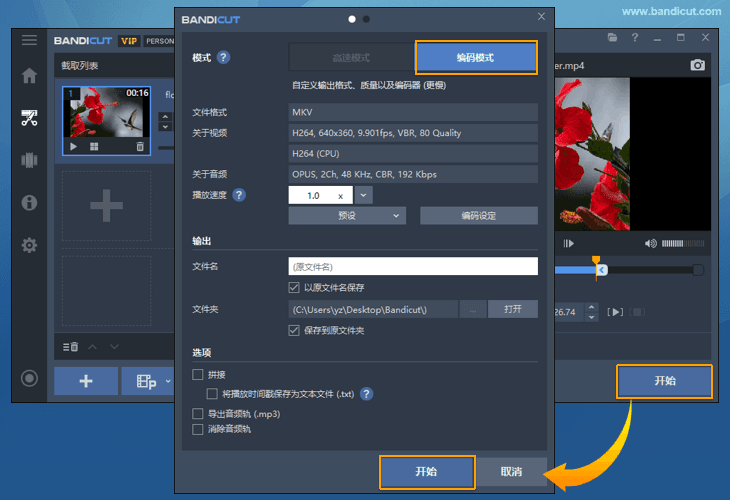The width and height of the screenshot is (730, 500).
Task: Open file folder icon in main title bar
Action: (612, 37)
